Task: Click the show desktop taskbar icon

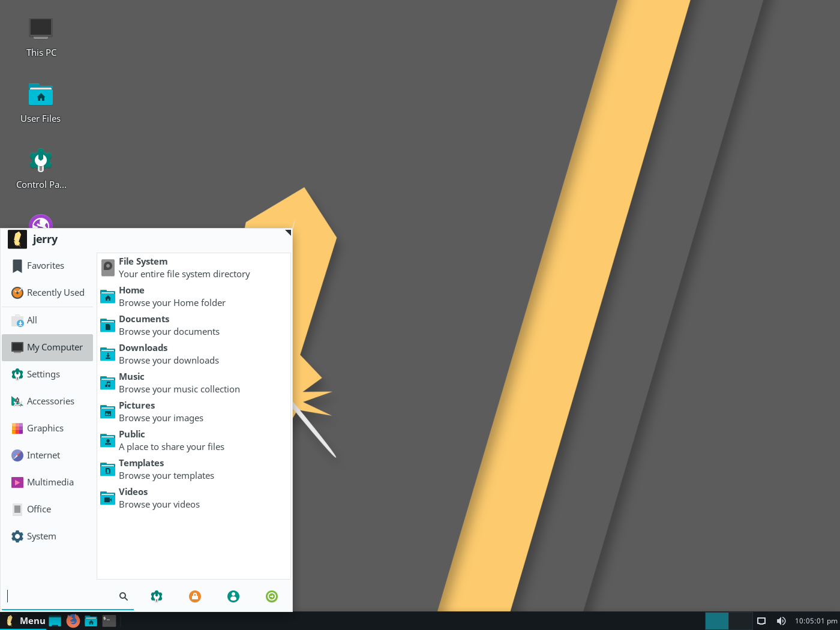Action: [55, 621]
